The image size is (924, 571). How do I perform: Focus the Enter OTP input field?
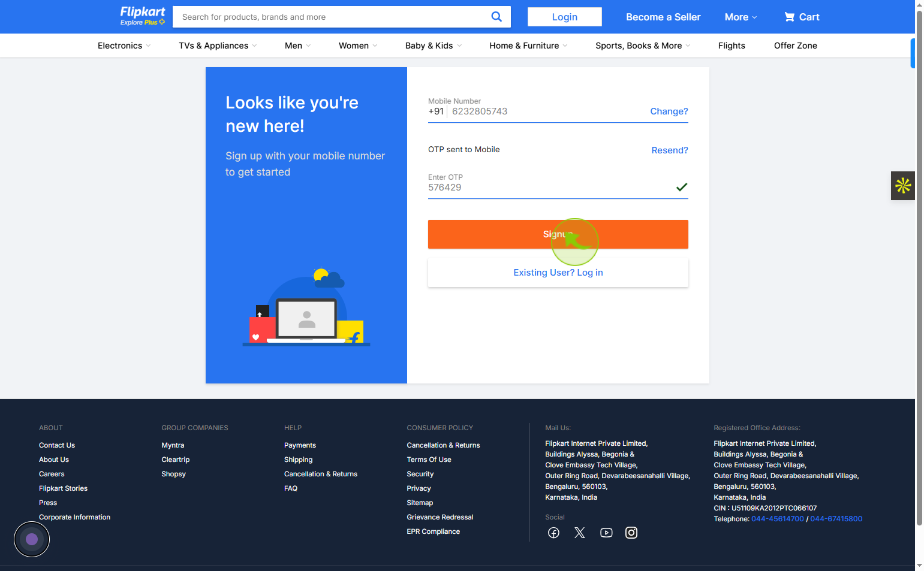coord(550,188)
